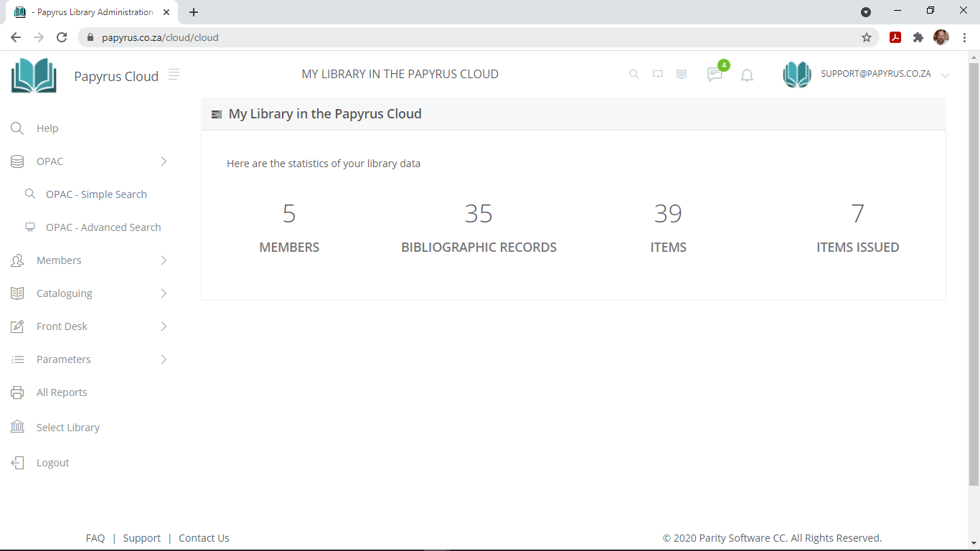Viewport: 980px width, 551px height.
Task: Click the user avatar book image
Action: pos(797,75)
